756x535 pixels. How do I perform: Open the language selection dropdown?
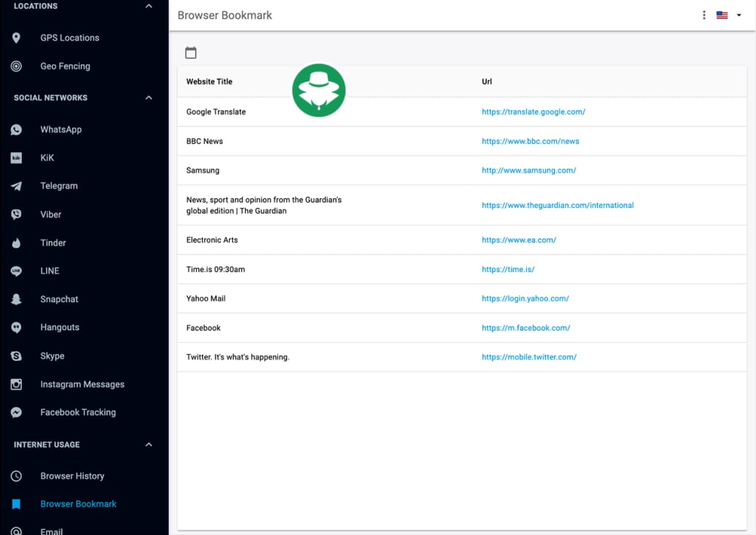pos(740,14)
